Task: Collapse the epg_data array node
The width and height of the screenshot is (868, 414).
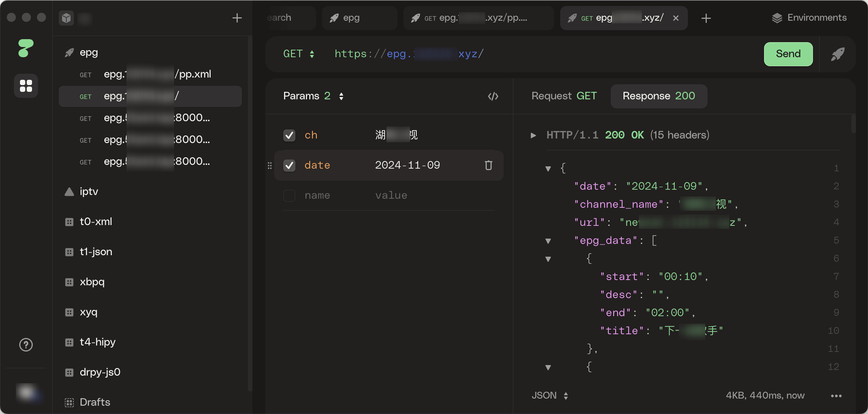Action: coord(548,241)
